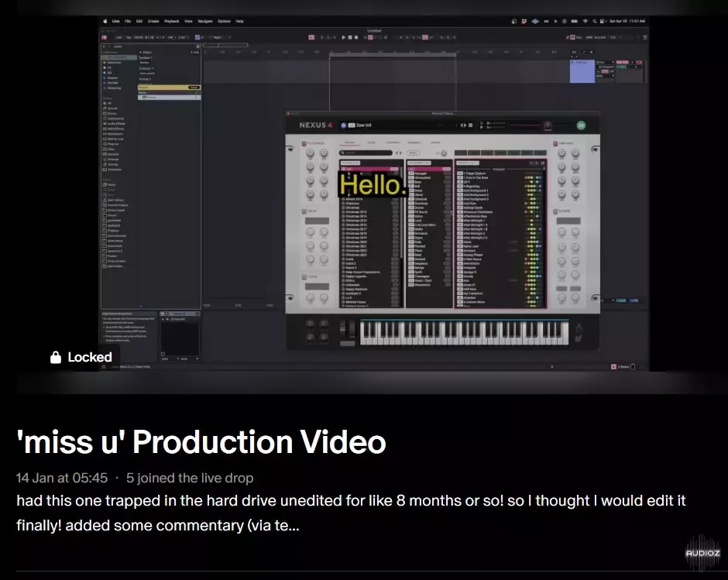Screen dimensions: 728x580
Task: Click the Link button in Live toolbar
Action: pyautogui.click(x=118, y=38)
